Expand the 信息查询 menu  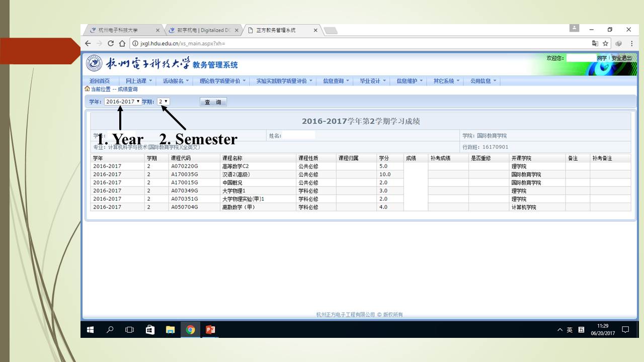pos(336,81)
